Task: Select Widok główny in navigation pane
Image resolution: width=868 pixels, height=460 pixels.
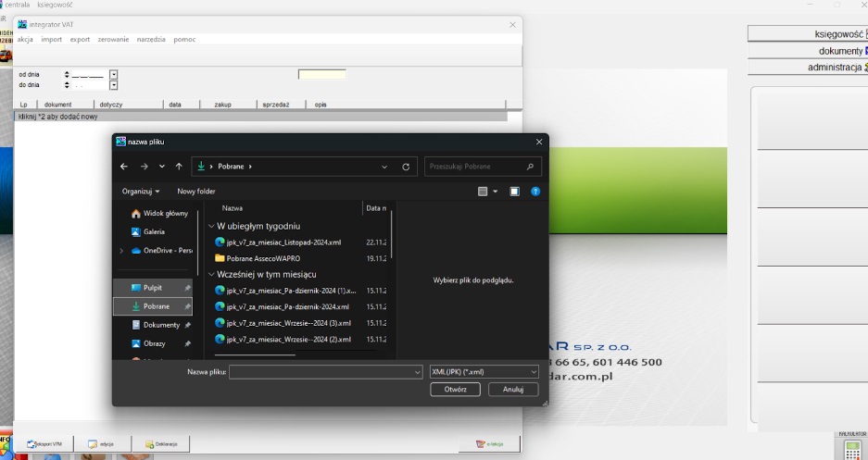Action: click(x=160, y=214)
